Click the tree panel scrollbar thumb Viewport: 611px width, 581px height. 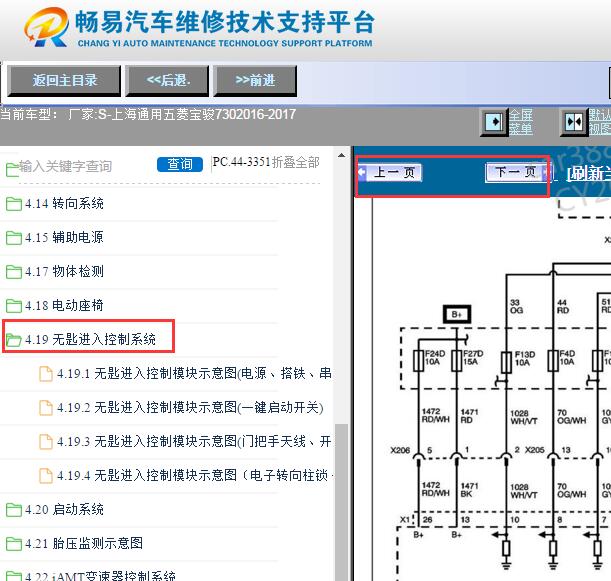[341, 502]
